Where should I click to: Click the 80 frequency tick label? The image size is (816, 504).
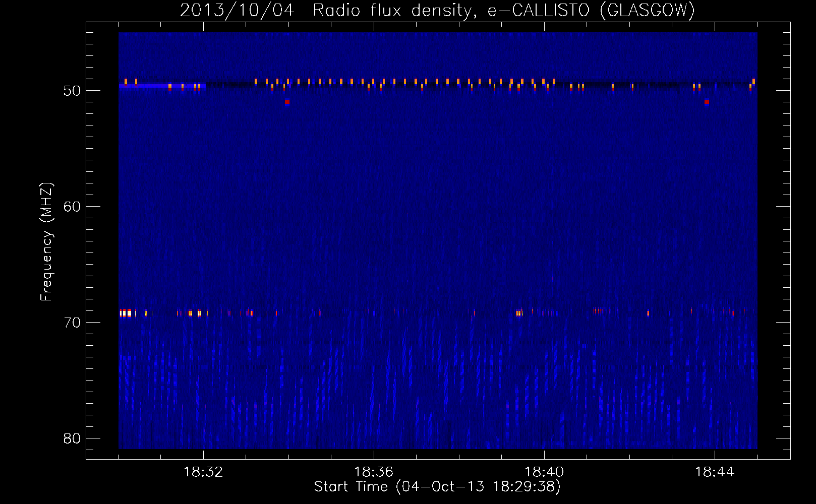click(x=72, y=438)
